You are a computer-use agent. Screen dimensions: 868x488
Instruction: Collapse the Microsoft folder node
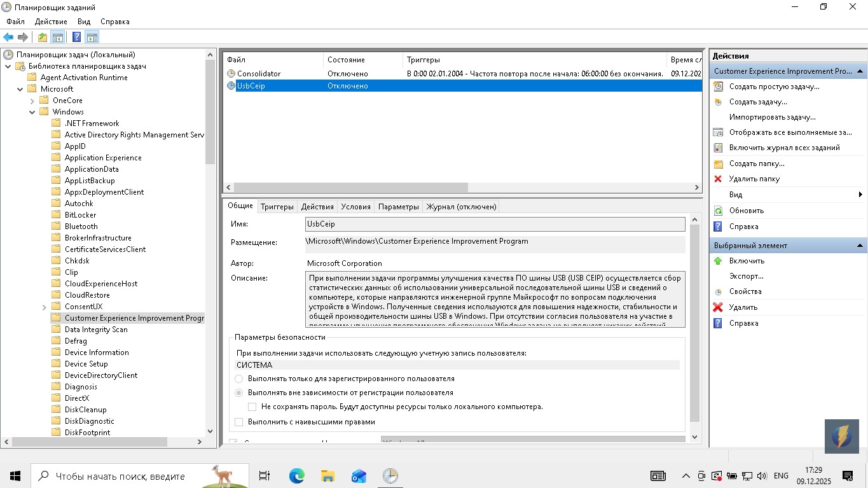tap(20, 89)
